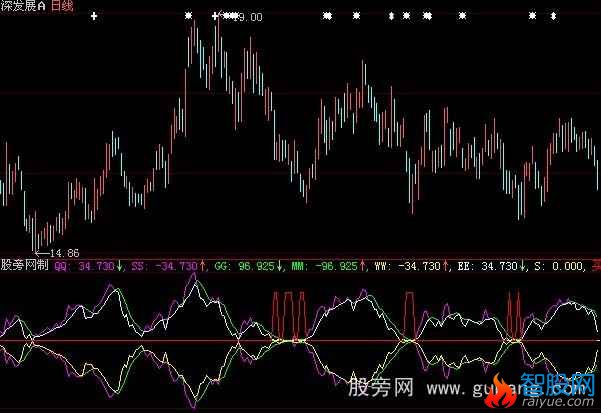Select the S: 0.000 indicator value
Screen dimensions: 601x413
[558, 266]
